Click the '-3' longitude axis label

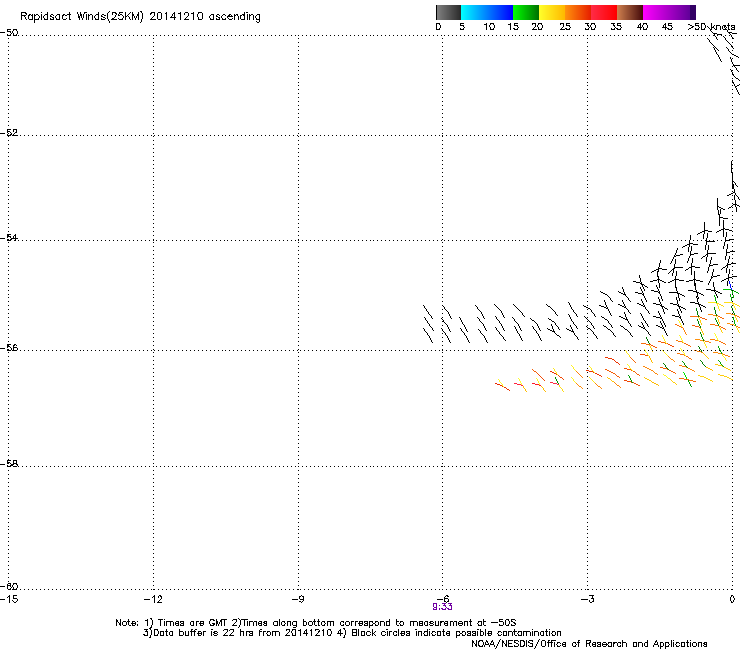coord(587,599)
